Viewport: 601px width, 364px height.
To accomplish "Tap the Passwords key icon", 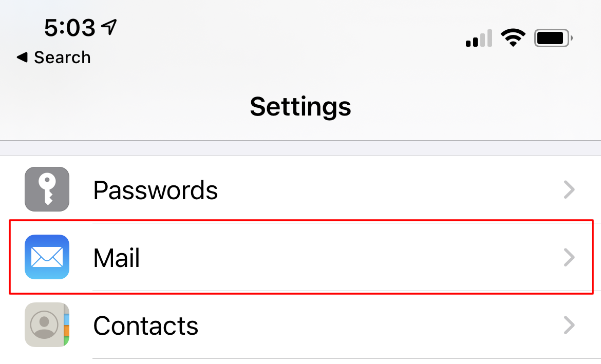I will tap(47, 189).
